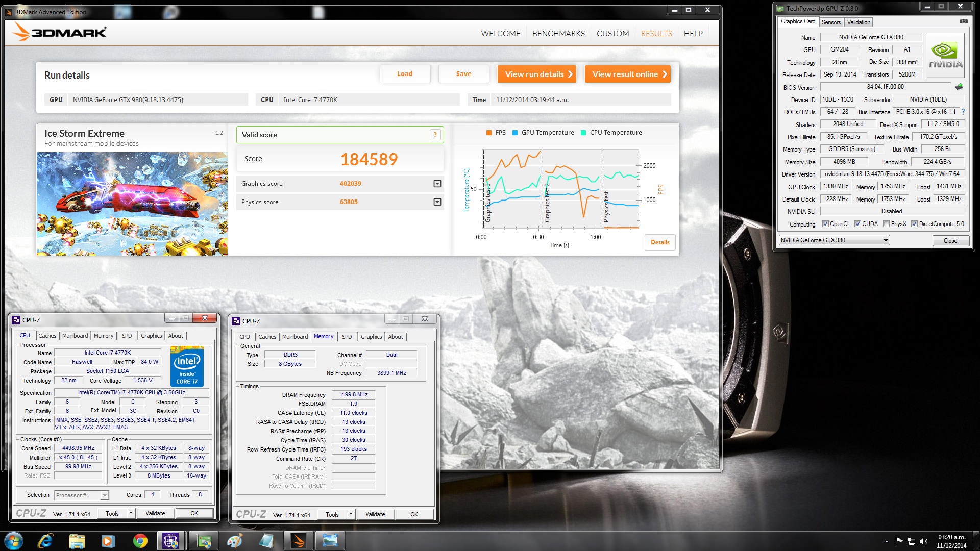Viewport: 980px width, 551px height.
Task: Click the Valid score help question mark
Action: (435, 135)
